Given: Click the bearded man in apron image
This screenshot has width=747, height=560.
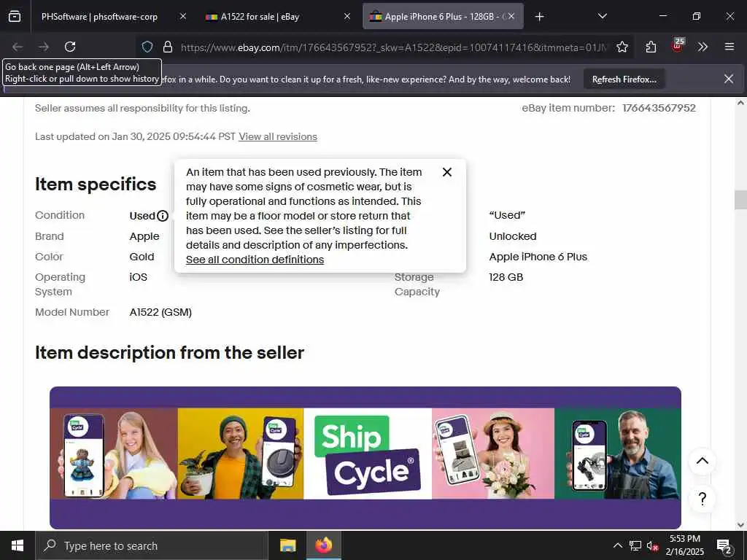Looking at the screenshot, I should point(618,454).
